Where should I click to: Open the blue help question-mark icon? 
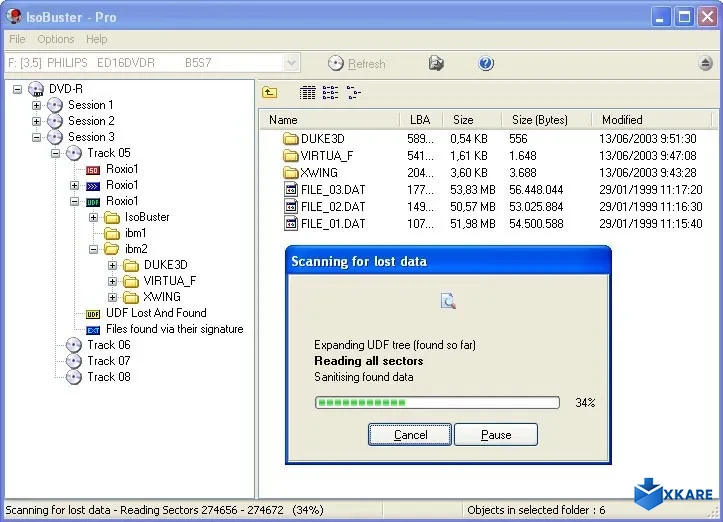pyautogui.click(x=486, y=63)
